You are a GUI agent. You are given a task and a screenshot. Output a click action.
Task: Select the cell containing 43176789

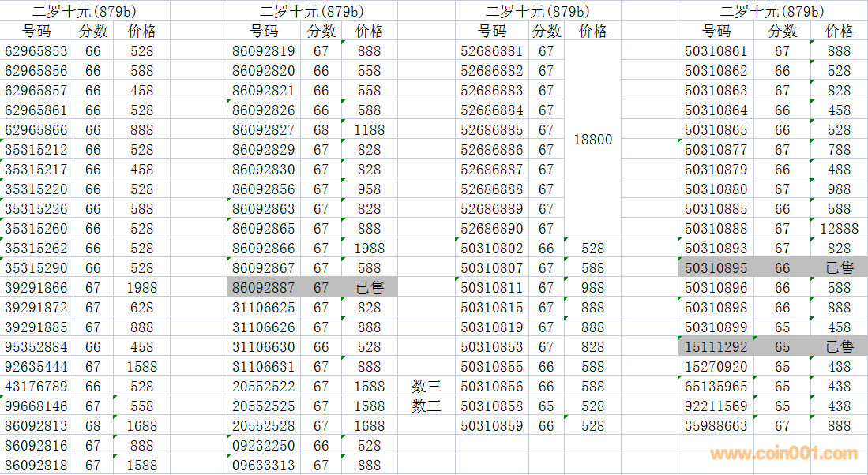(36, 386)
